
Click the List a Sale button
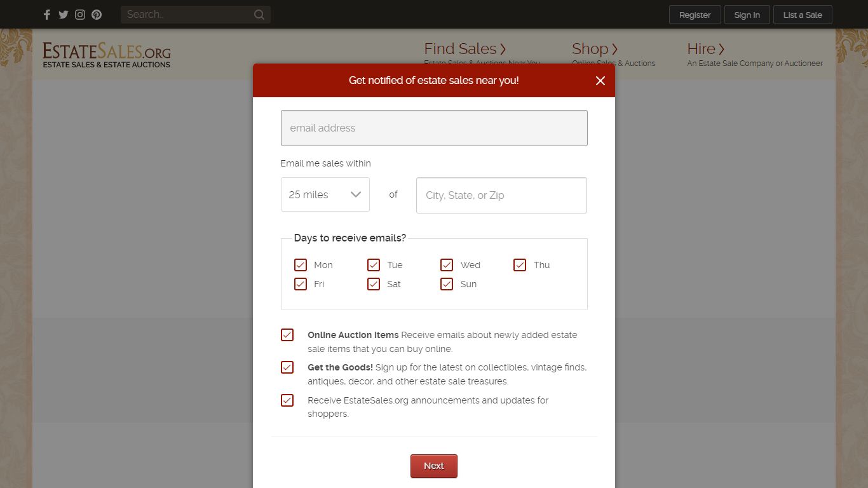pos(803,15)
